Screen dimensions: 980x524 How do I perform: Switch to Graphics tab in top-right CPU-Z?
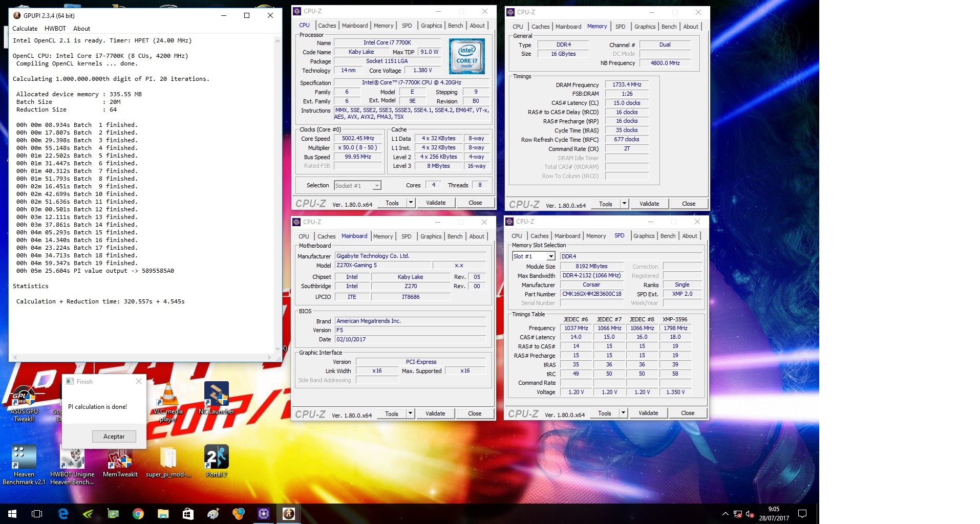645,27
